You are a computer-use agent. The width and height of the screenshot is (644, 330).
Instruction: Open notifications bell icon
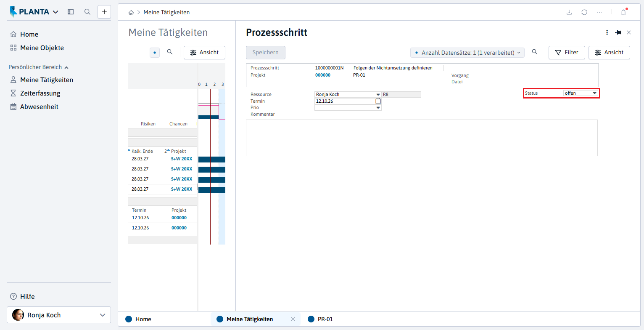tap(623, 12)
